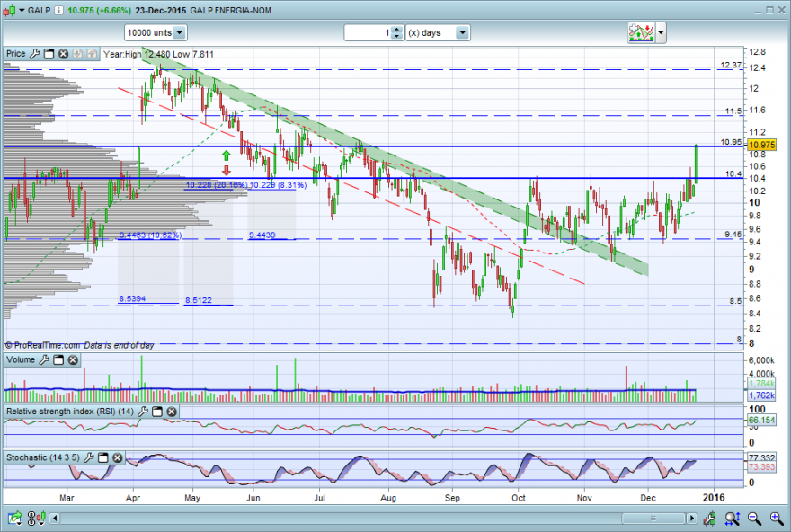Click the 10.95 horizontal line label

(x=731, y=142)
